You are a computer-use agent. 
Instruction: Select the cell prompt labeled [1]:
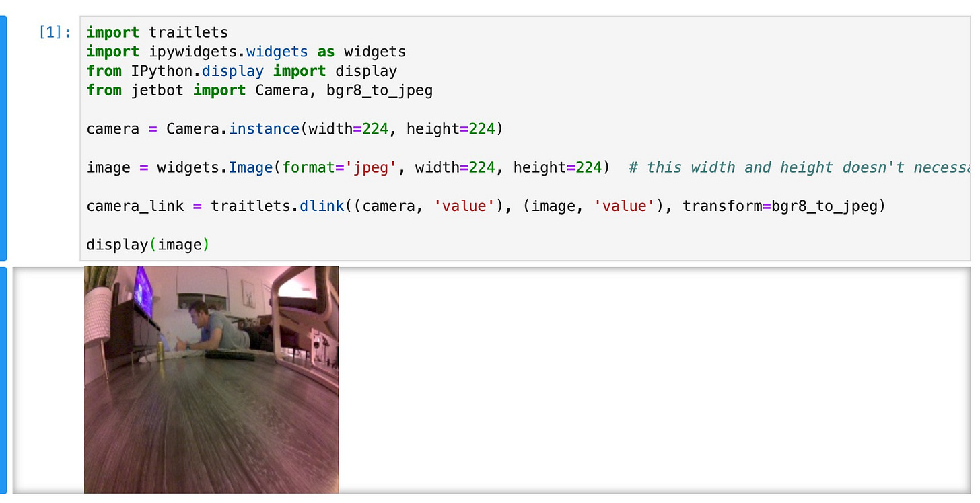coord(55,32)
